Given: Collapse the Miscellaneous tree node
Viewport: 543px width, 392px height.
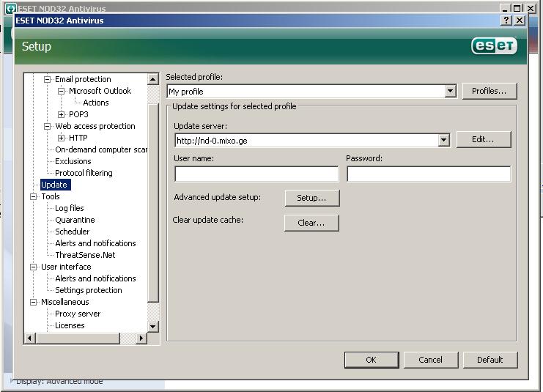Looking at the screenshot, I should [33, 302].
